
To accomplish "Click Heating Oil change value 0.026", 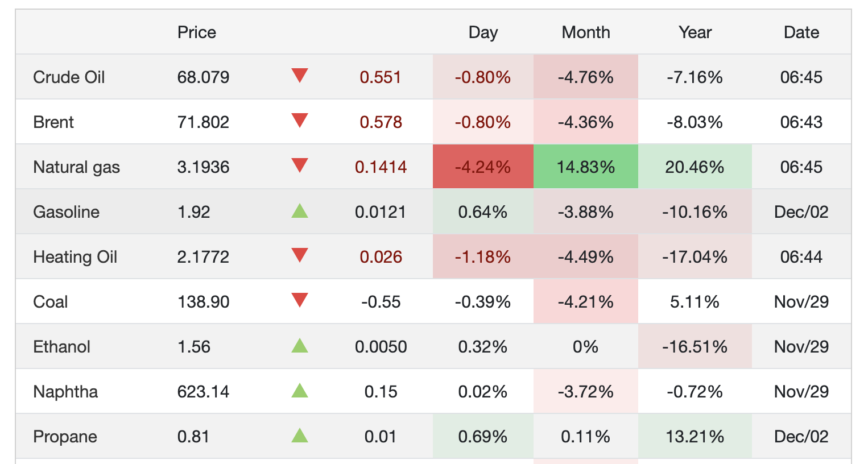I will pyautogui.click(x=381, y=256).
